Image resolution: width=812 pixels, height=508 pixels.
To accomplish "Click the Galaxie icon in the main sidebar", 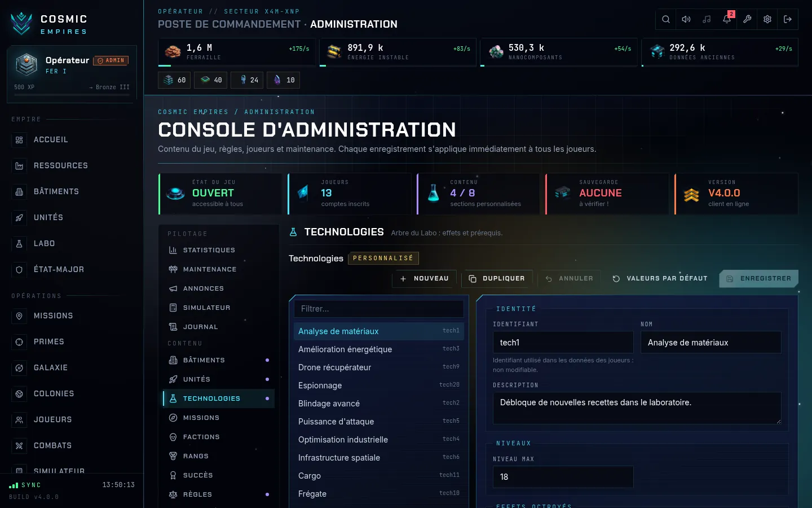I will click(x=19, y=368).
